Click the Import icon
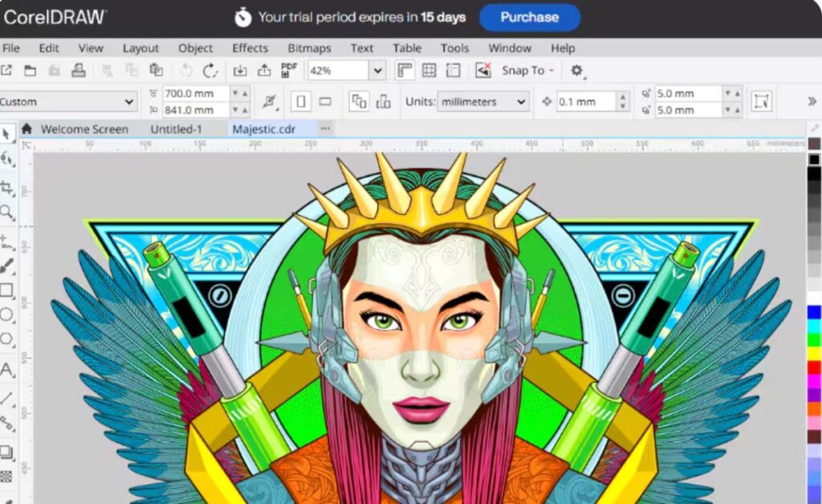 239,70
